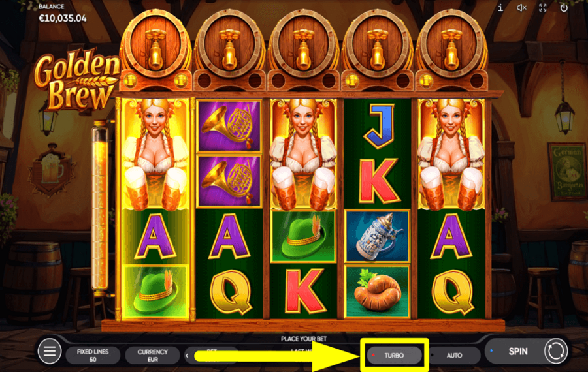Open the hamburger menu button

pos(49,351)
